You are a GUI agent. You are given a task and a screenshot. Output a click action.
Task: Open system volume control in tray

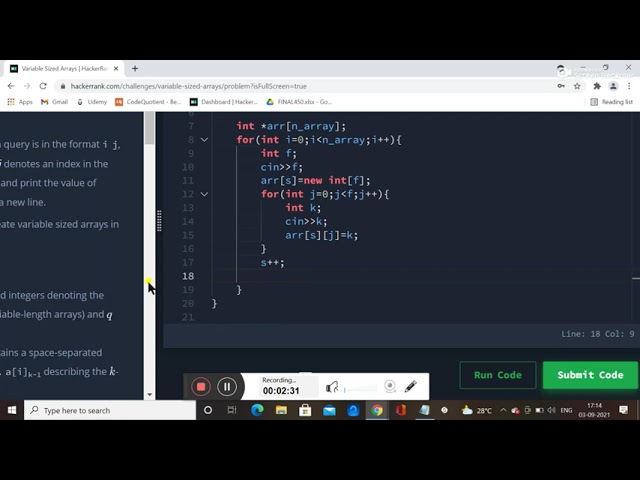pyautogui.click(x=551, y=410)
